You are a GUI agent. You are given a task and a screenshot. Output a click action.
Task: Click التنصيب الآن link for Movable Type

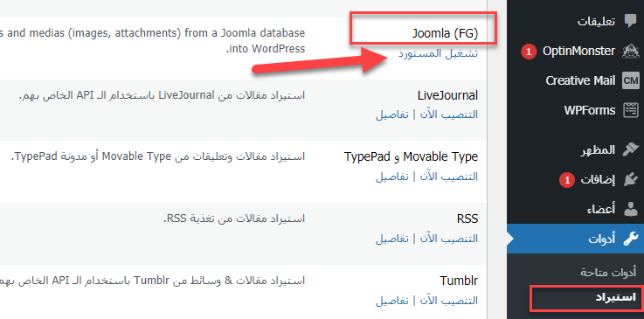448,177
